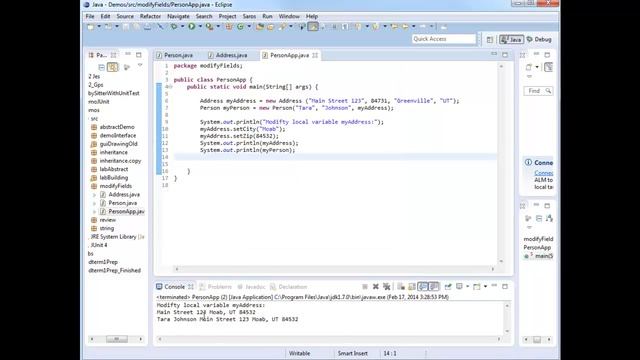This screenshot has height=360, width=640.
Task: Expand Person.java node in Package Explorer
Action: tap(94, 203)
